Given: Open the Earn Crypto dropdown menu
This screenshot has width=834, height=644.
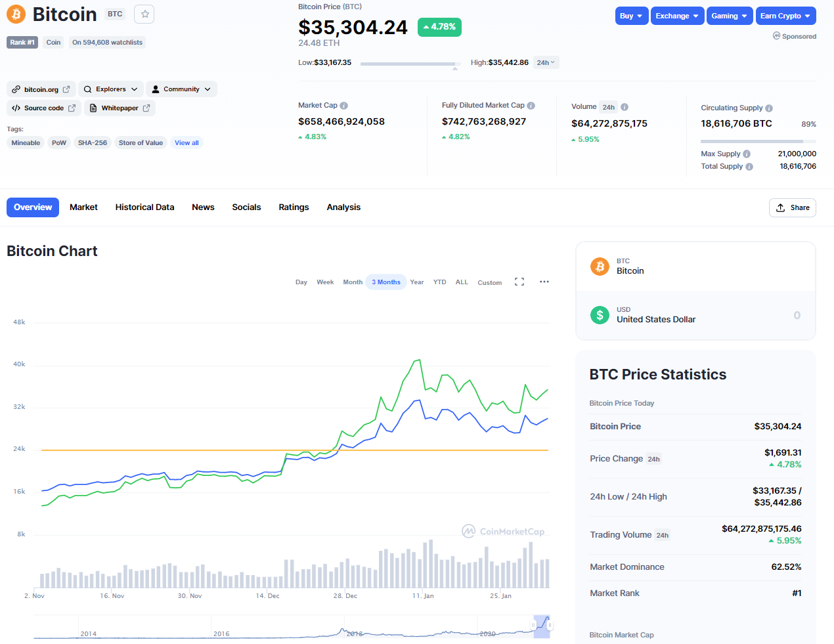Looking at the screenshot, I should click(x=786, y=16).
